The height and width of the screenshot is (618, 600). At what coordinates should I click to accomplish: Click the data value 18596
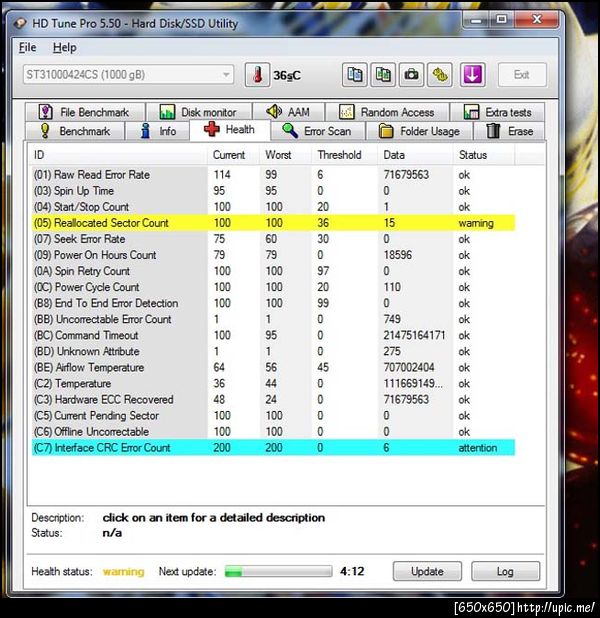(397, 255)
